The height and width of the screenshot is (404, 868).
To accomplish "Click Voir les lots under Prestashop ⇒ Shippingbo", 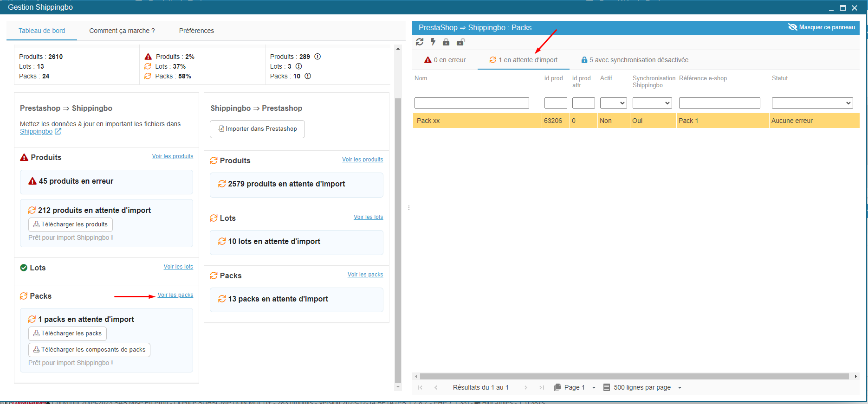I will 178,267.
